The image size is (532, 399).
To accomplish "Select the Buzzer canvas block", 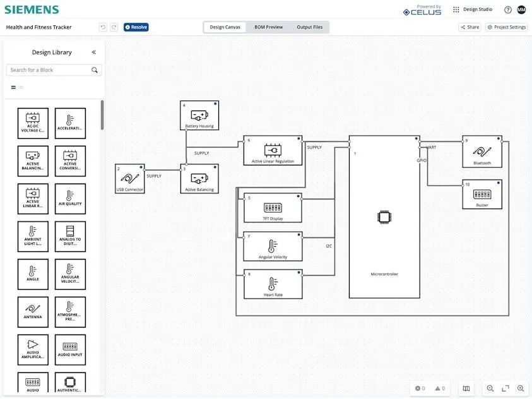I will point(482,194).
